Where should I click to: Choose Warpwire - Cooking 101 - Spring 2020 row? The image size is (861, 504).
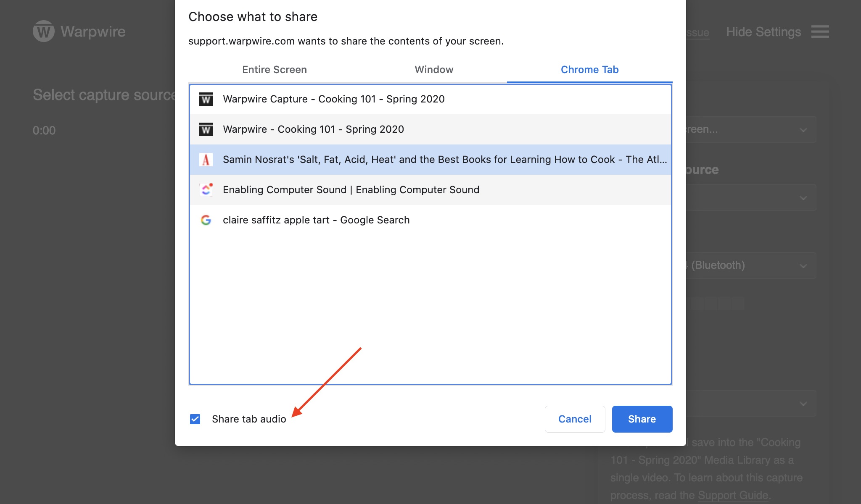pos(430,129)
